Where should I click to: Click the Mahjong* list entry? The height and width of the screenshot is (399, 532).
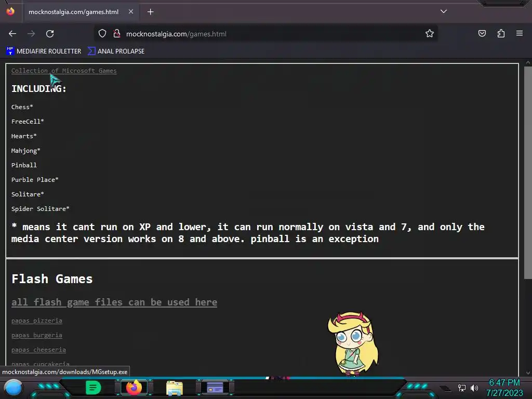(26, 151)
